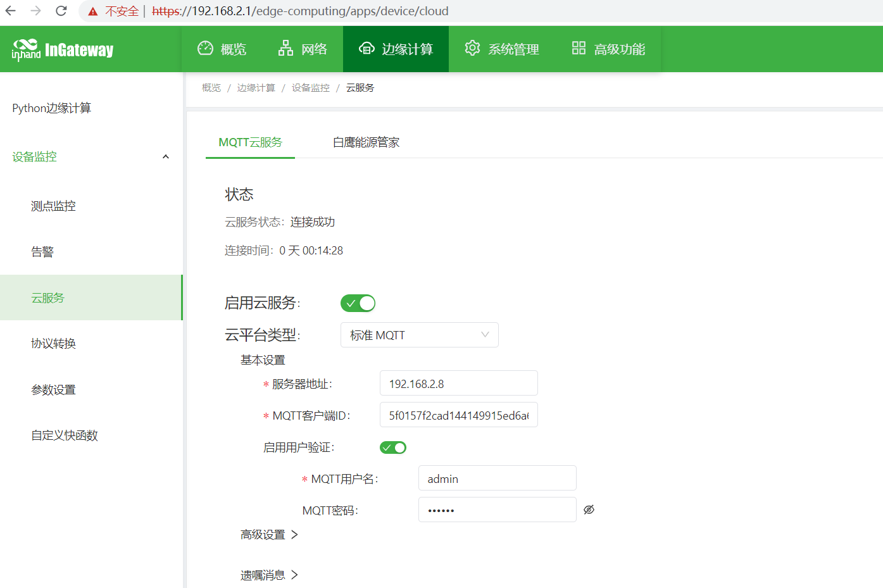883x588 pixels.
Task: Show MQTT password with eye icon
Action: click(x=589, y=510)
